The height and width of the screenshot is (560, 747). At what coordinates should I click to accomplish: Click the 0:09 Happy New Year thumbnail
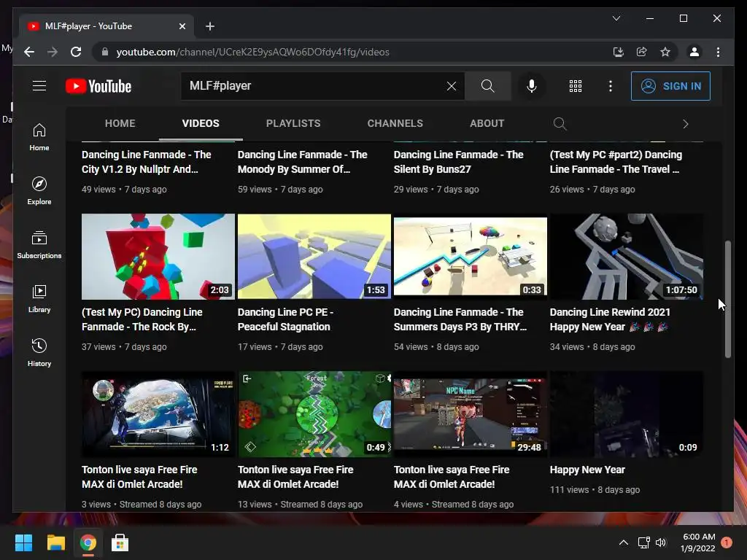click(627, 414)
